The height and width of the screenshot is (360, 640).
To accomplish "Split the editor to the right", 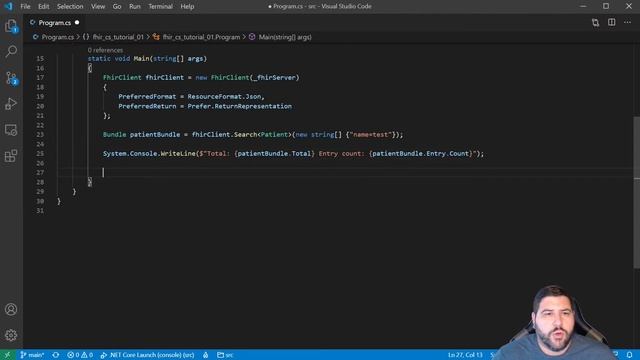I will (611, 22).
